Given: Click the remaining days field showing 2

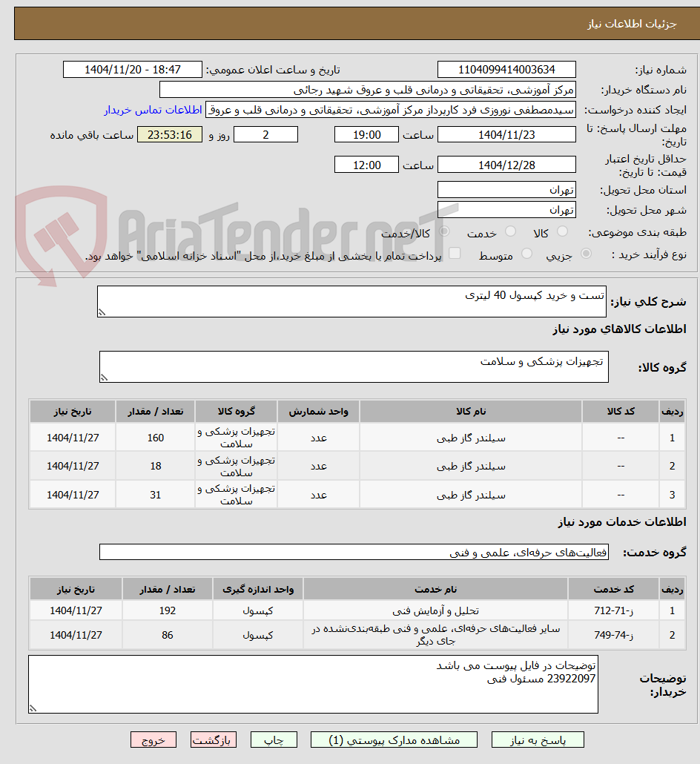Looking at the screenshot, I should pyautogui.click(x=266, y=134).
